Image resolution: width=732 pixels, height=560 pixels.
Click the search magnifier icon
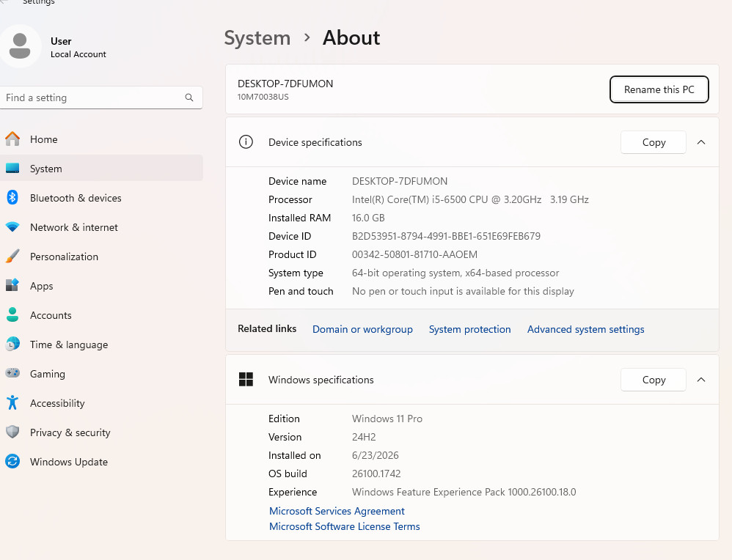pyautogui.click(x=189, y=97)
